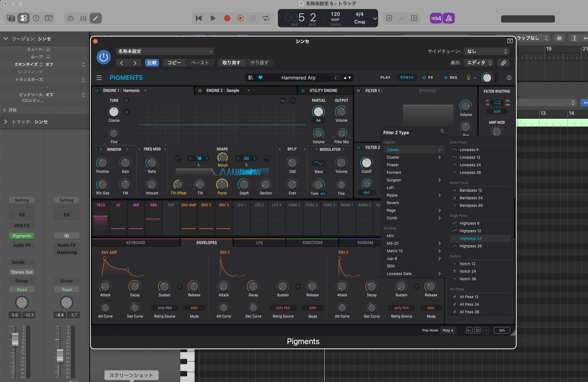Click the Stereo Out output button
Viewport: 588px width, 382px height.
click(22, 272)
